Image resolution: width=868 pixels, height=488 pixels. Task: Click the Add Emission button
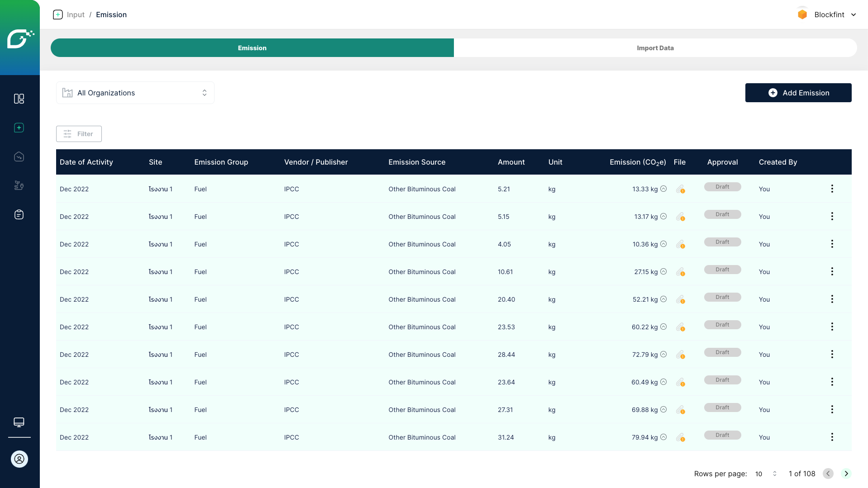[x=798, y=93]
